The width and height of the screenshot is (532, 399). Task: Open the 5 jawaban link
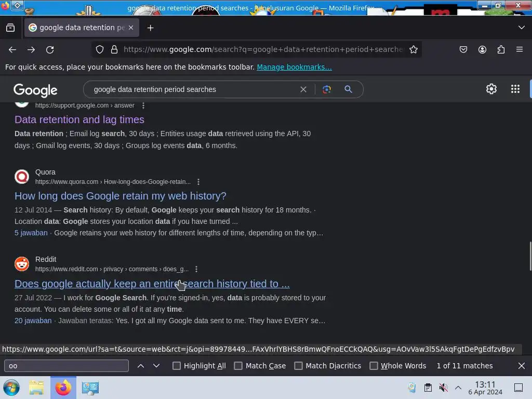[x=31, y=233]
